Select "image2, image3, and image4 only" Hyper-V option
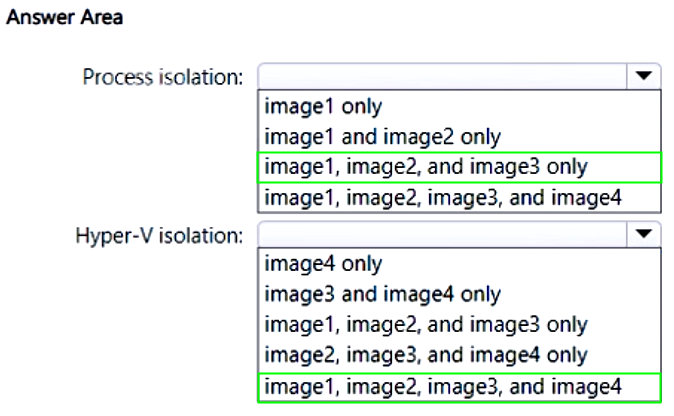Screen dimensions: 674x416 (x=425, y=355)
